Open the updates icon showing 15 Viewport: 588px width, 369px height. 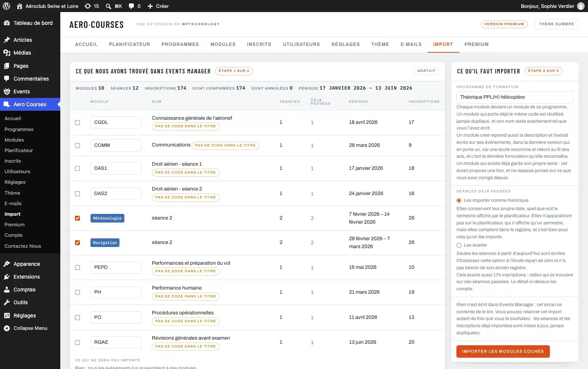88,6
